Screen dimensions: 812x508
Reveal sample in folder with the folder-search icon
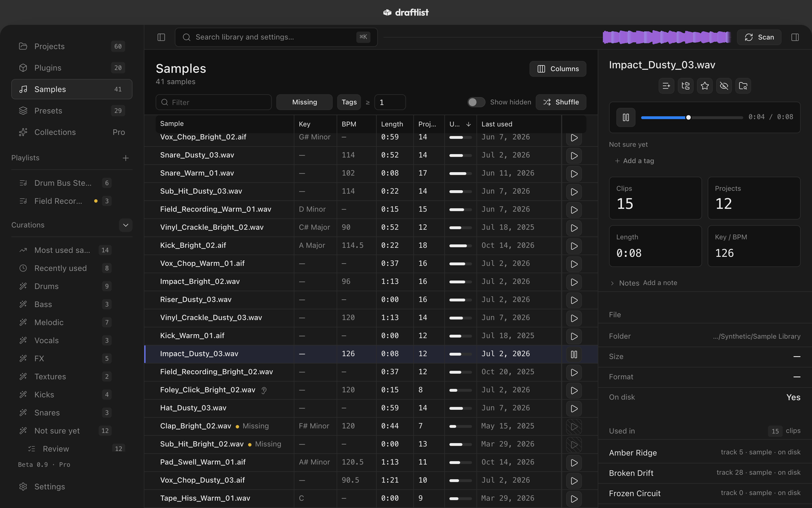[743, 86]
